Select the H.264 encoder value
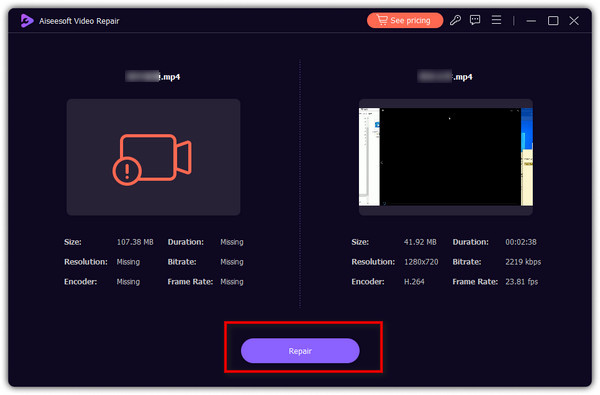The image size is (600, 395). coord(414,282)
